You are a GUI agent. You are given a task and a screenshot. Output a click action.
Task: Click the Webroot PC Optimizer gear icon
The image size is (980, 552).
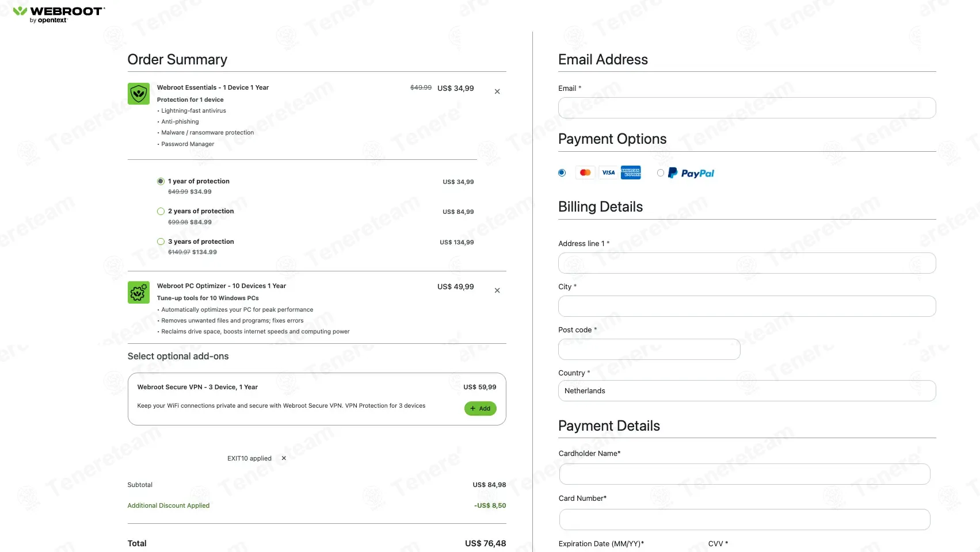[139, 292]
